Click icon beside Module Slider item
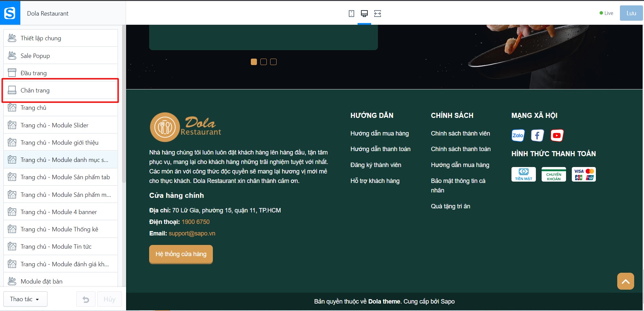Image resolution: width=644 pixels, height=311 pixels. [12, 125]
